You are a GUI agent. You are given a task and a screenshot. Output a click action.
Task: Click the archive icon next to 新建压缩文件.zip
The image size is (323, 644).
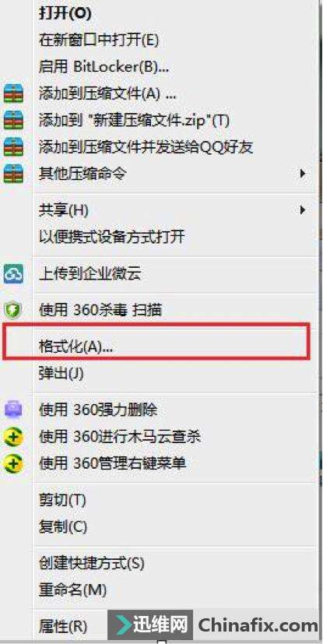(x=13, y=120)
